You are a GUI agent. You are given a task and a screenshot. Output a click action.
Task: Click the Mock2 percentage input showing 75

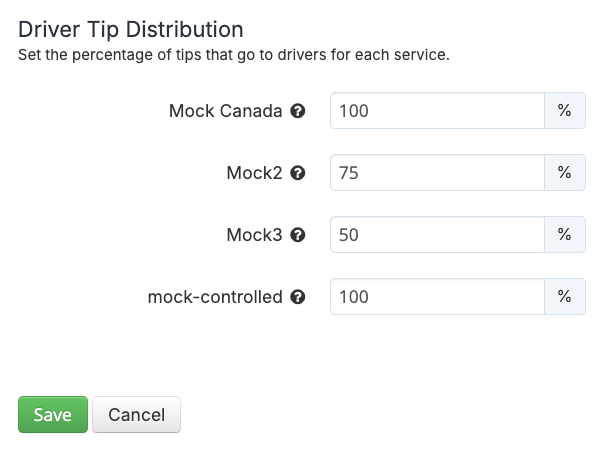[437, 173]
